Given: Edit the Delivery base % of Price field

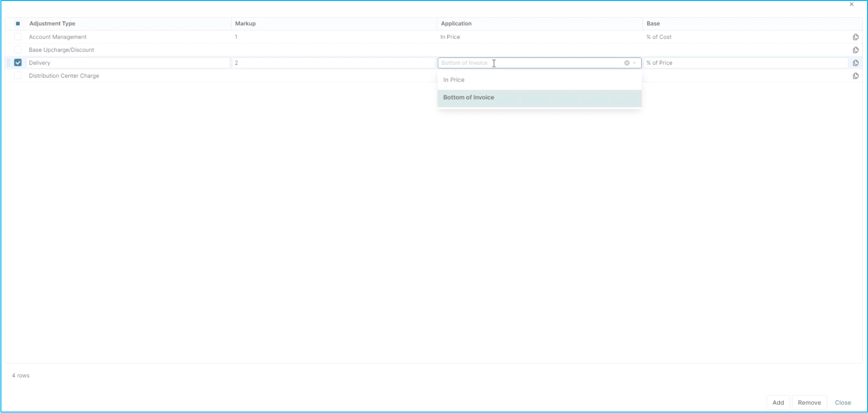Looking at the screenshot, I should coord(745,63).
